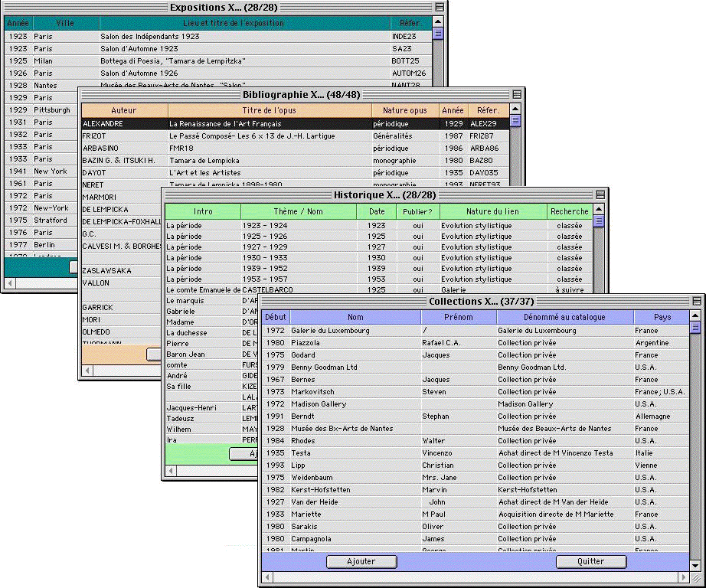
Task: Click scroll left arrow in Collections window
Action: click(267, 577)
